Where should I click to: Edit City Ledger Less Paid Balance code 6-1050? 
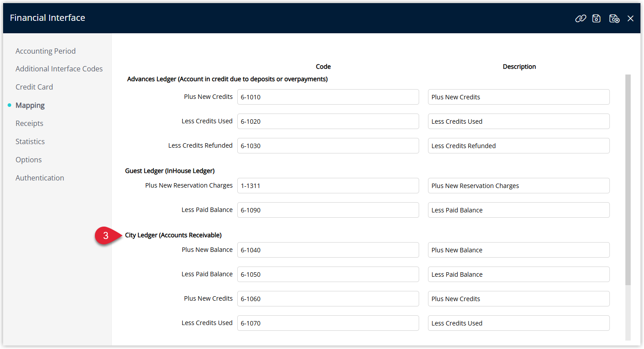pos(328,274)
